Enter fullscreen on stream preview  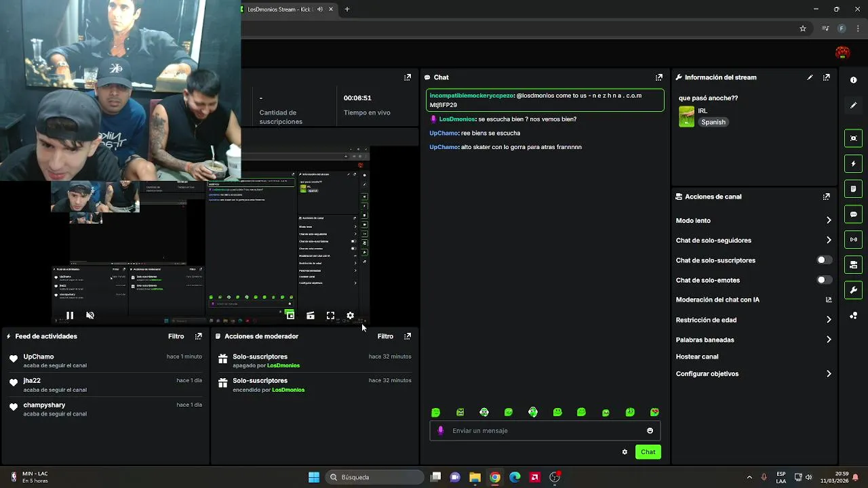pyautogui.click(x=330, y=315)
